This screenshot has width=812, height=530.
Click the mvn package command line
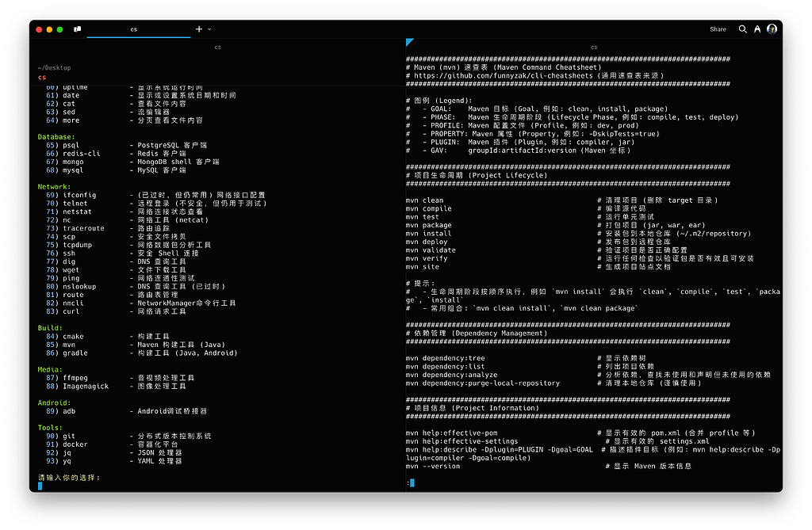pyautogui.click(x=429, y=225)
